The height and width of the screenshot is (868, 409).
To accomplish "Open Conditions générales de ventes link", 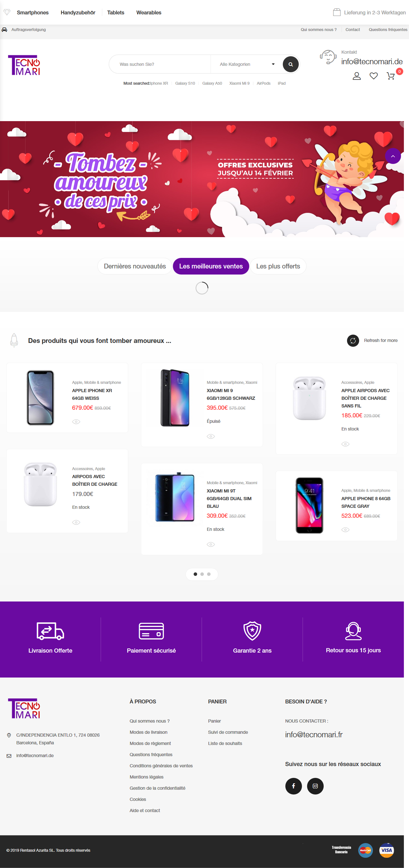I will pyautogui.click(x=161, y=765).
